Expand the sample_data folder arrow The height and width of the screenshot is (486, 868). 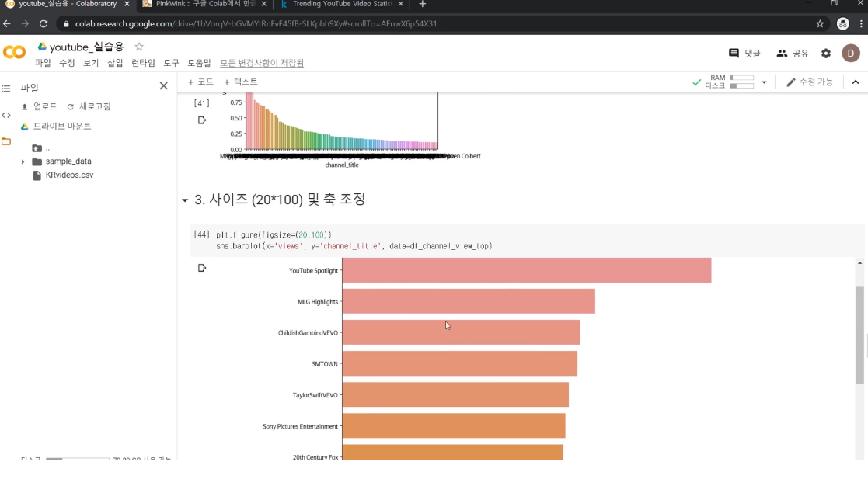point(23,162)
